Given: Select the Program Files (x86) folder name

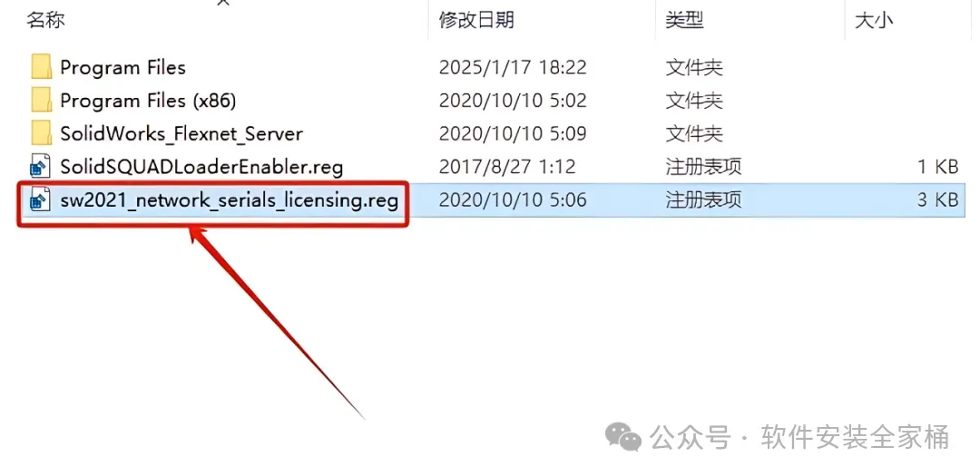Looking at the screenshot, I should [x=148, y=101].
